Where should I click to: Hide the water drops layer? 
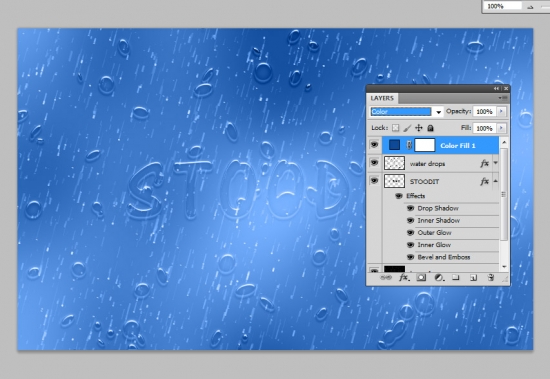374,163
